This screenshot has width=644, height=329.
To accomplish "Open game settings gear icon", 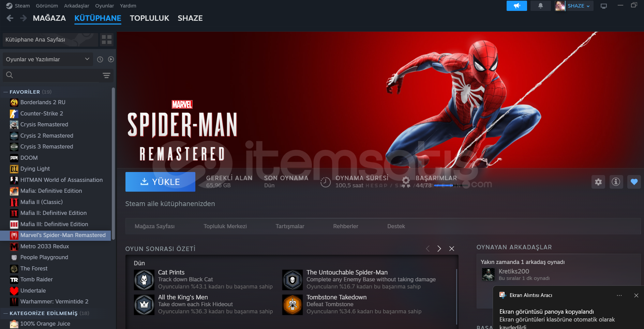I will 598,182.
